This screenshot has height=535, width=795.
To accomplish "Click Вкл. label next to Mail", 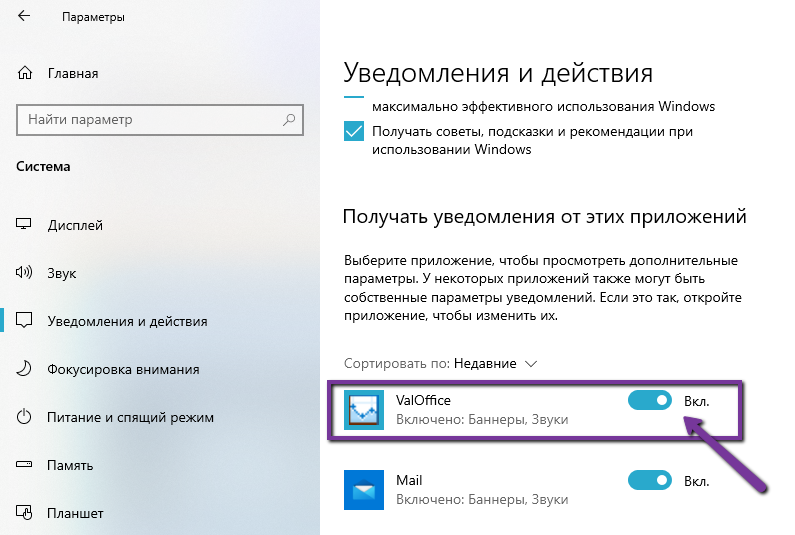I will (696, 481).
